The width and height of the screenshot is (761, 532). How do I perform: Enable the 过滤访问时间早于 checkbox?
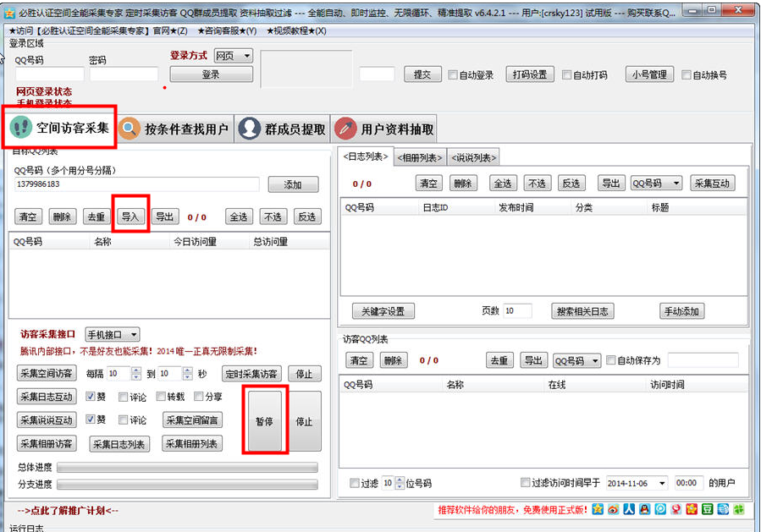pyautogui.click(x=525, y=482)
